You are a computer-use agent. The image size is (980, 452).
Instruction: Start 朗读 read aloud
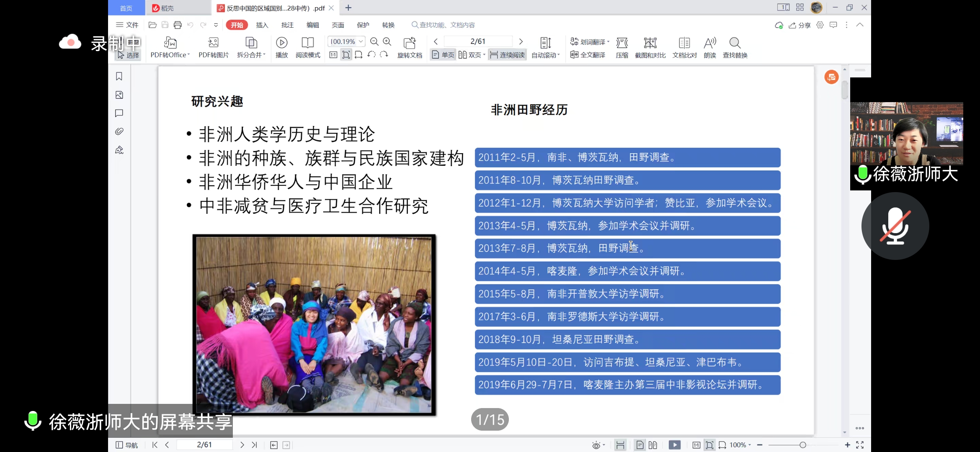(710, 48)
